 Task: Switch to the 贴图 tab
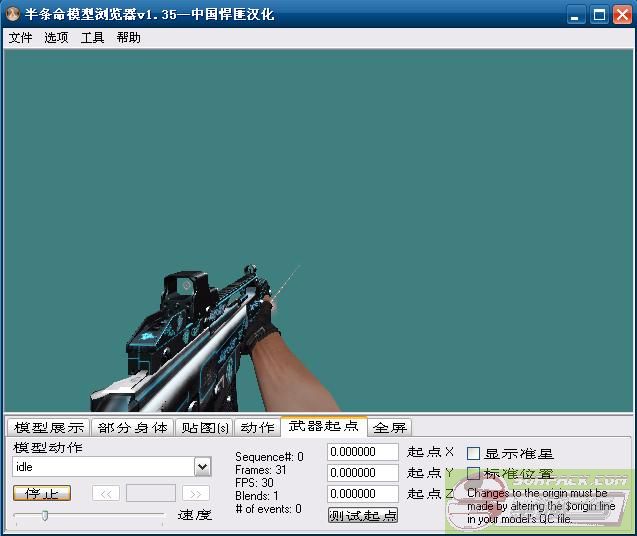pos(204,428)
